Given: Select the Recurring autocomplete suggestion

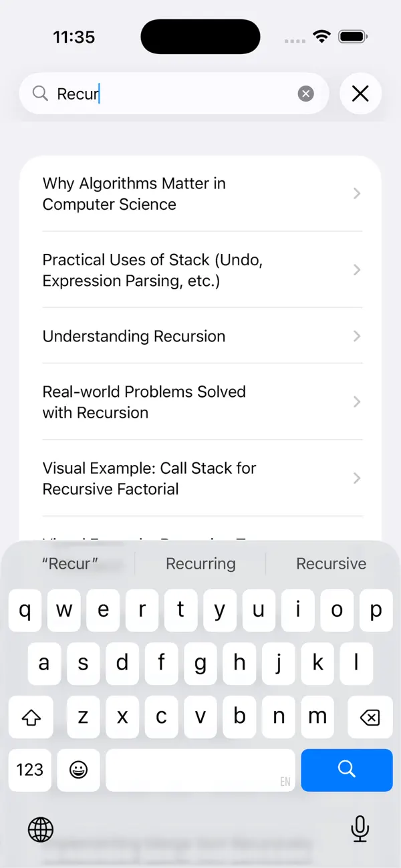Looking at the screenshot, I should [x=200, y=563].
